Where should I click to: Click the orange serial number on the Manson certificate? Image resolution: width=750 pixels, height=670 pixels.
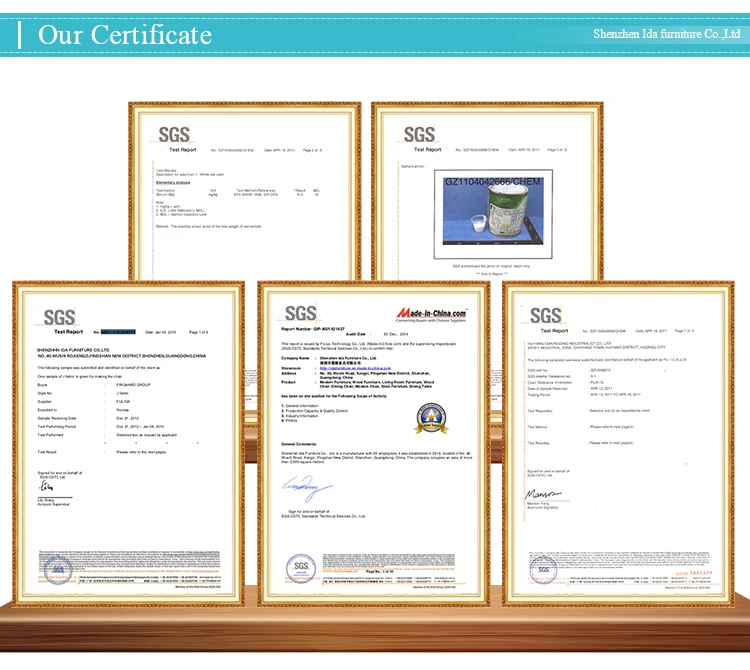694,573
